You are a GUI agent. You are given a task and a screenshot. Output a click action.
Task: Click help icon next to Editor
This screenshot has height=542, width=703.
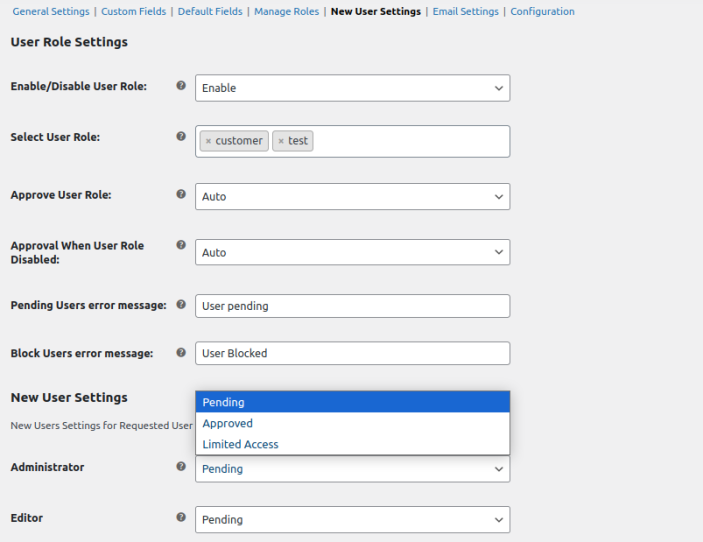[x=181, y=517]
